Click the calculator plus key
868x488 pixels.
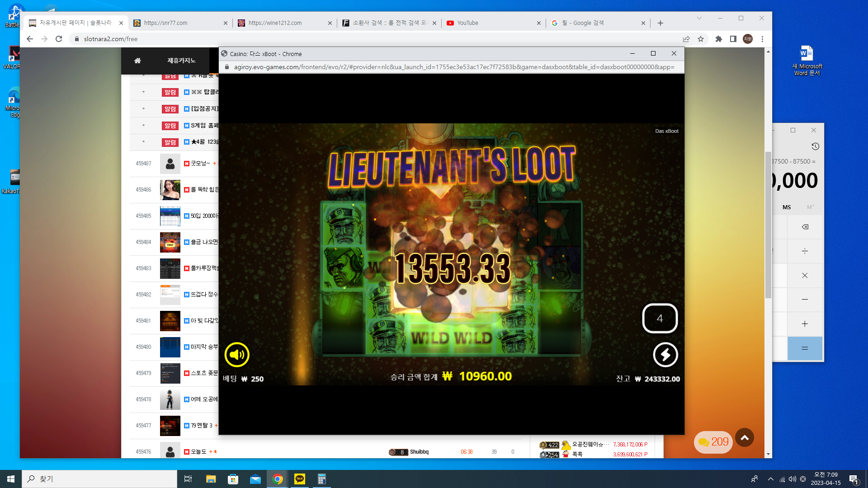click(805, 324)
